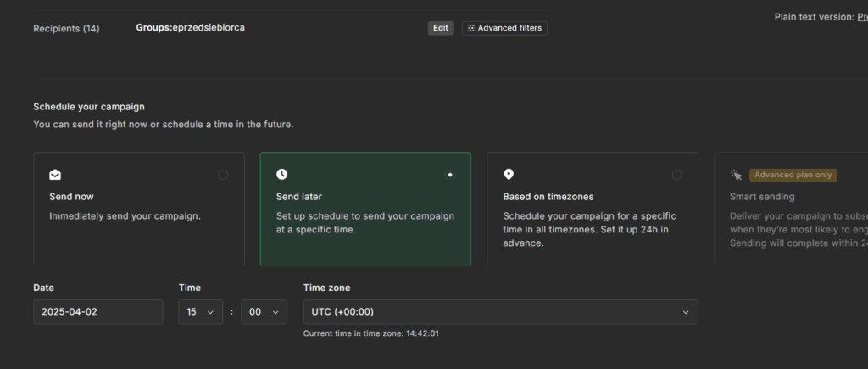Image resolution: width=868 pixels, height=369 pixels.
Task: Click the Based on timezones heading
Action: (548, 197)
